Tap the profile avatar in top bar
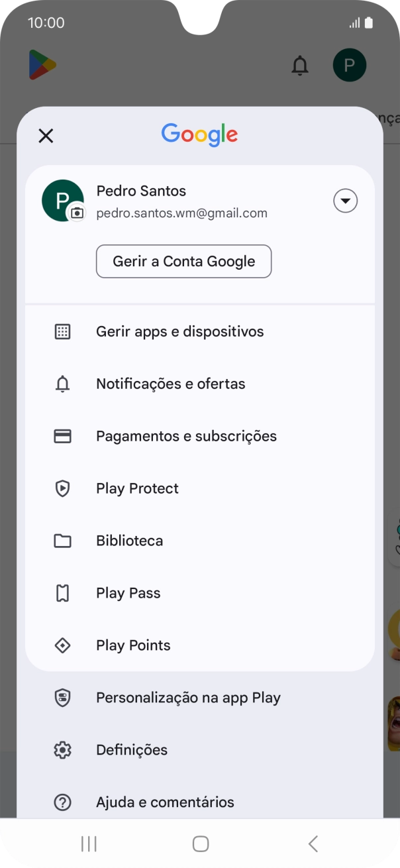Viewport: 400px width, 868px height. click(x=349, y=65)
